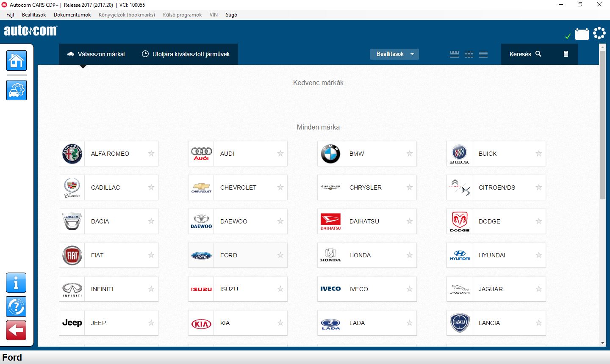Click the Chevrolet logo

coord(201,188)
